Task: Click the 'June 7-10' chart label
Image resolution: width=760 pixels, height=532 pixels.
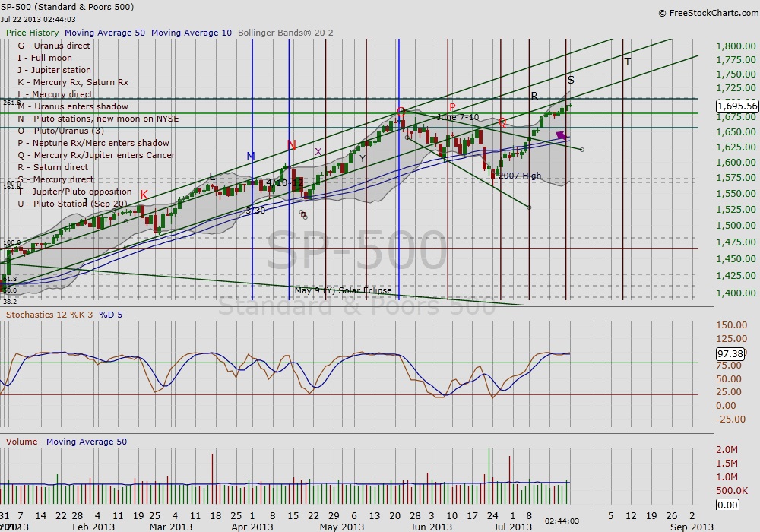Action: [458, 117]
